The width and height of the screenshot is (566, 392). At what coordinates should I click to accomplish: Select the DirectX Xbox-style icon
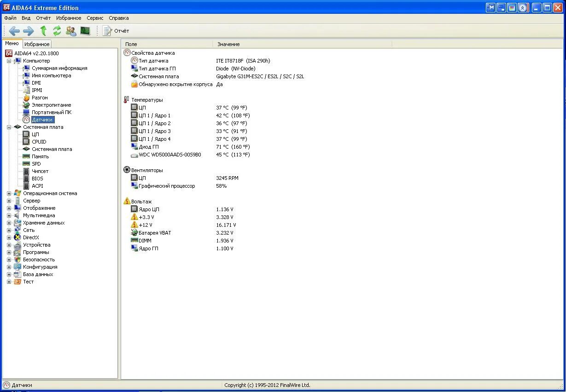(18, 237)
